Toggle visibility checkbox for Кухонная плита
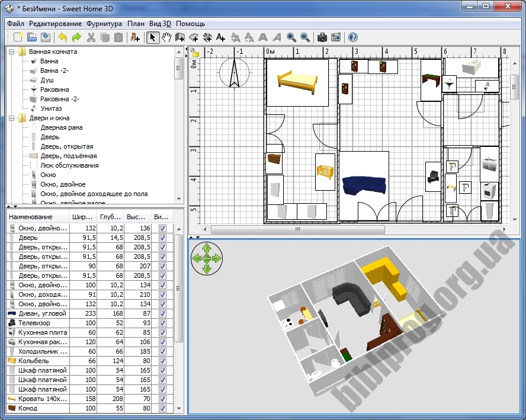This screenshot has height=420, width=526. pyautogui.click(x=162, y=332)
